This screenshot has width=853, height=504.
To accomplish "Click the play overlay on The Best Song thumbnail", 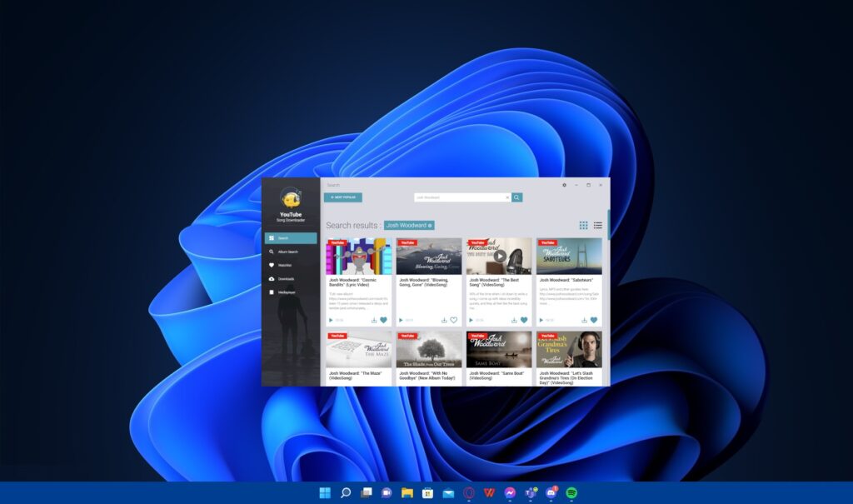I will pyautogui.click(x=500, y=257).
